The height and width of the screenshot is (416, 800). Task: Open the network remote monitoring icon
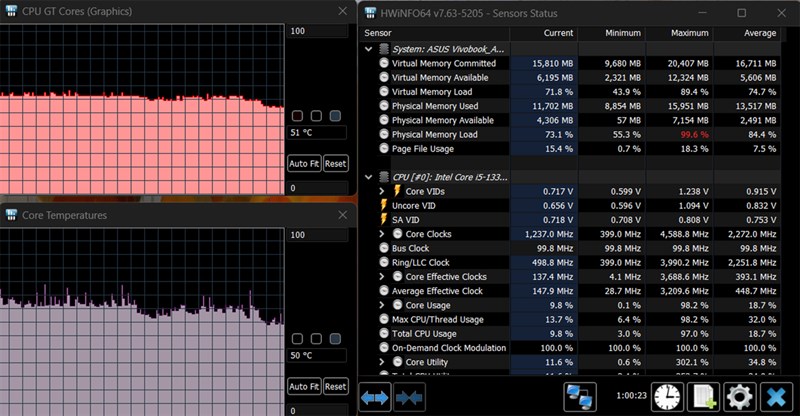(x=580, y=395)
